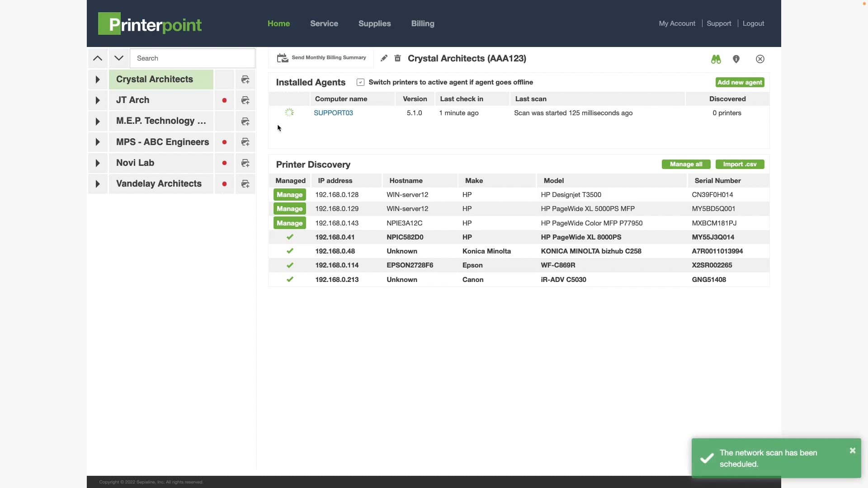Open the Send Monthly Billing Summary calendar icon

283,58
